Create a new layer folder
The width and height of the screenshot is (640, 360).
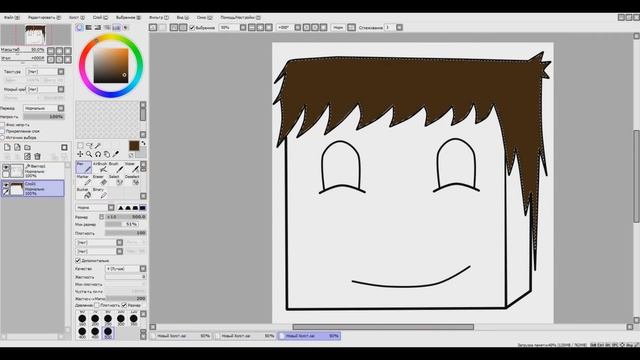tap(27, 147)
